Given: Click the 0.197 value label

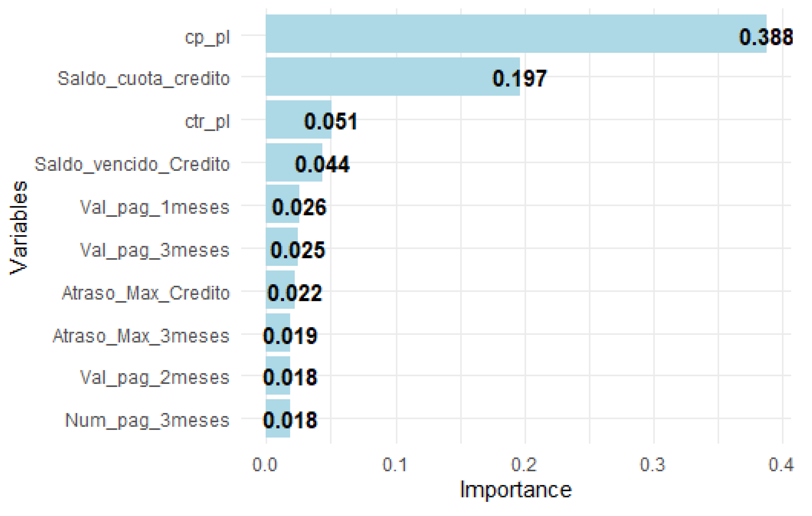Looking at the screenshot, I should pos(519,78).
